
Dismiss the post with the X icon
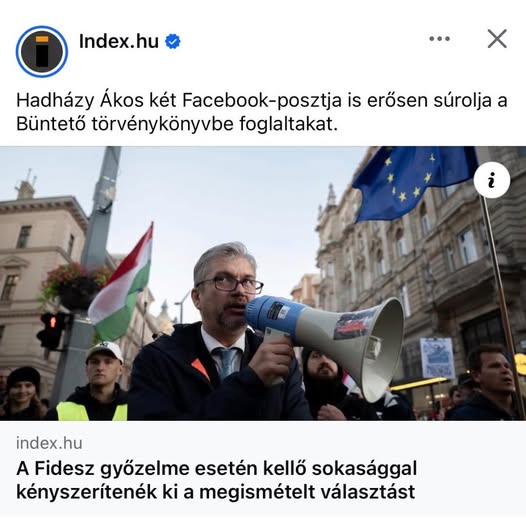(497, 39)
